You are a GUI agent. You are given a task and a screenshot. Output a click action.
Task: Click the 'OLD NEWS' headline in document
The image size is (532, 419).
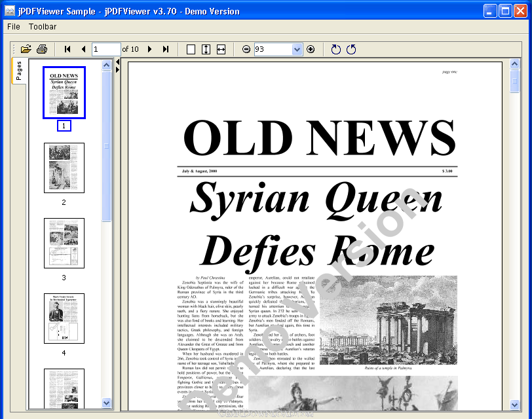point(318,137)
